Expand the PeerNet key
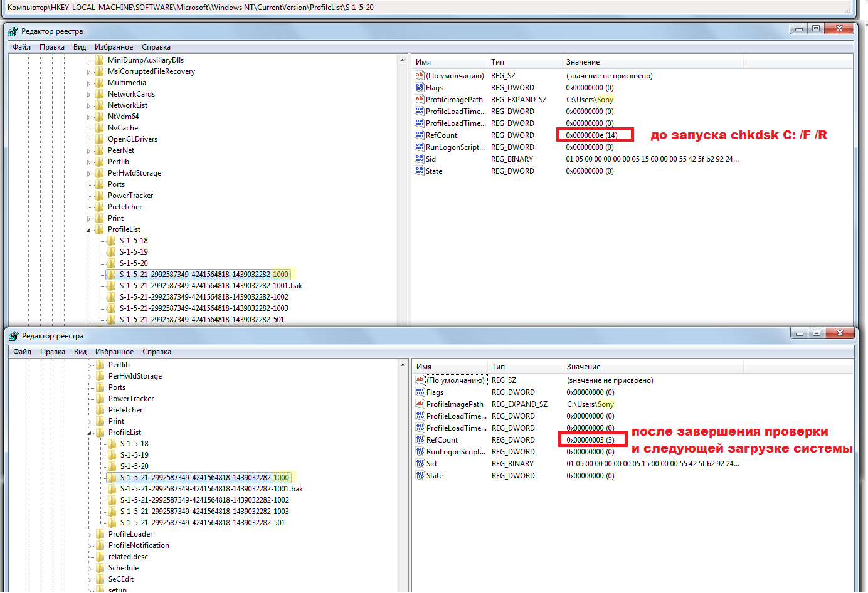The width and height of the screenshot is (868, 593). pyautogui.click(x=89, y=151)
